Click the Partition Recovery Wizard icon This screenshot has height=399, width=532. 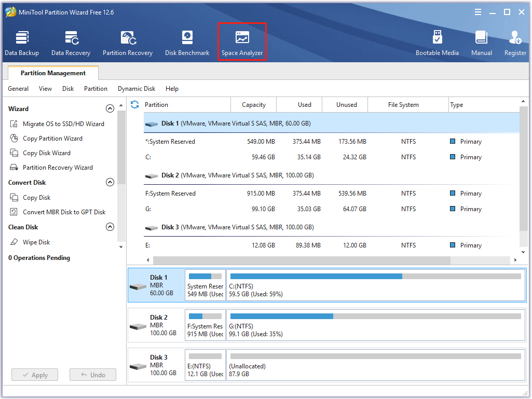point(14,168)
